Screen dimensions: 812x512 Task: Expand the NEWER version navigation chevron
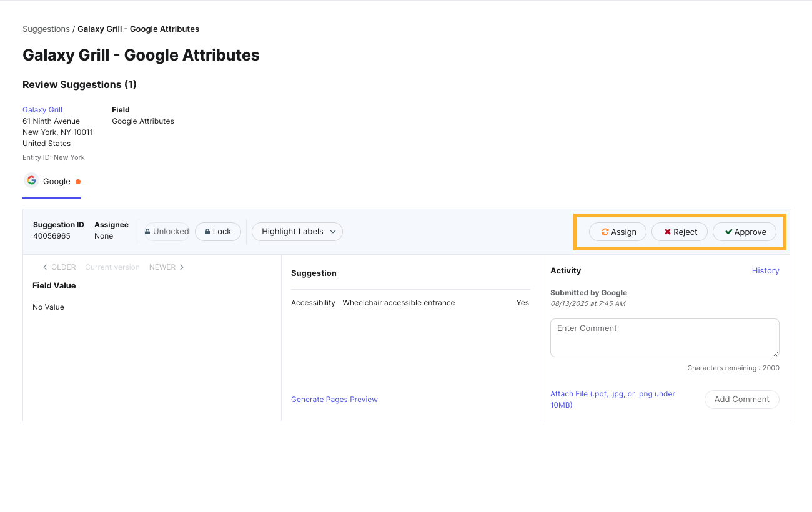181,267
